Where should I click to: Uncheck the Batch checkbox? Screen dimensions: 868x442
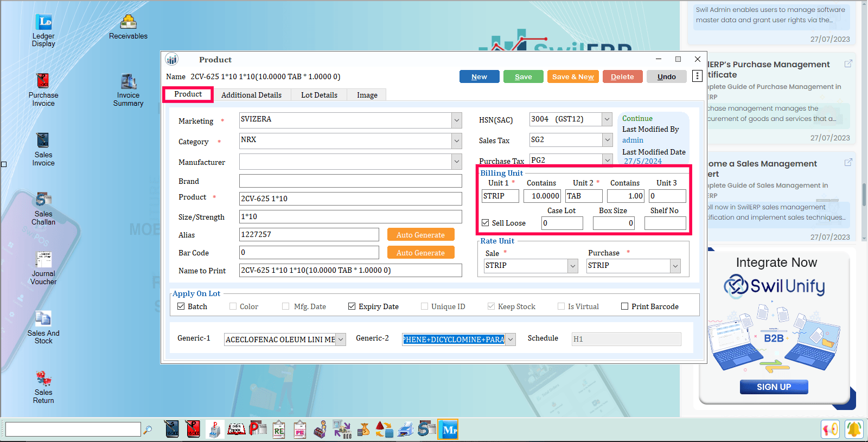[x=181, y=306]
